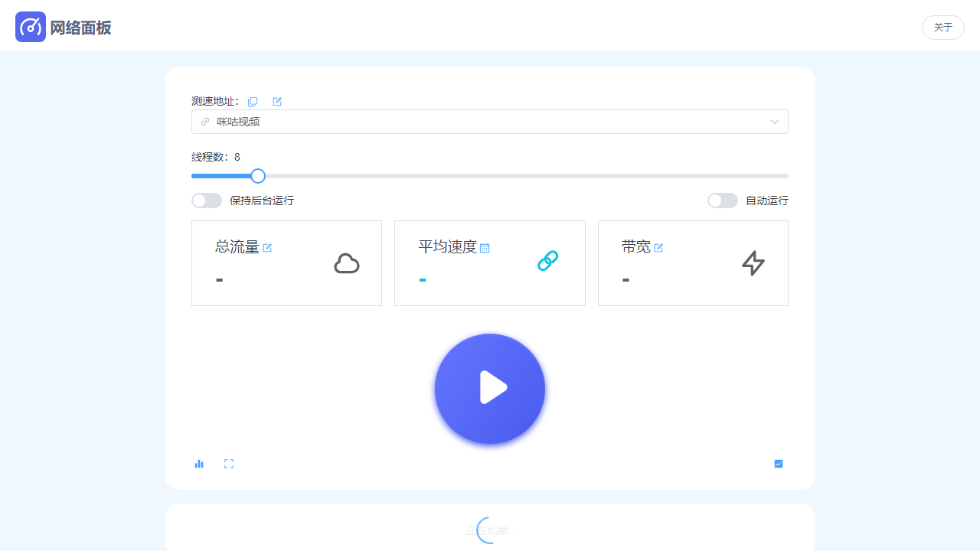This screenshot has height=551, width=980.
Task: Click the 带宽 label text
Action: (636, 247)
